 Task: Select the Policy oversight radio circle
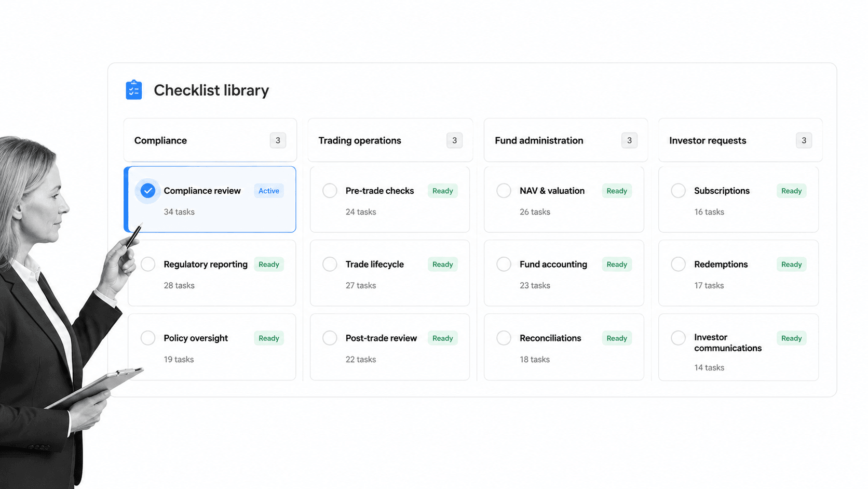point(148,338)
